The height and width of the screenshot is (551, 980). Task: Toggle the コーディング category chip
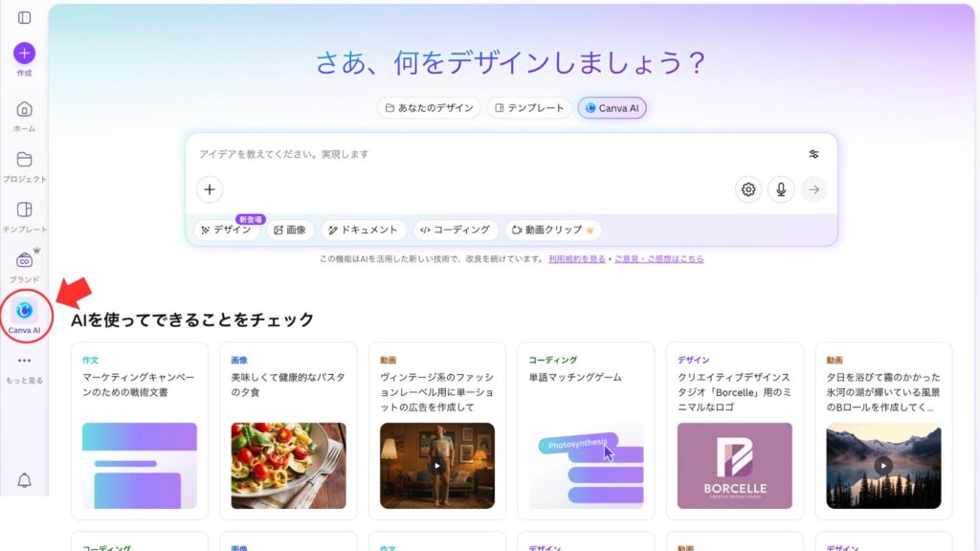pyautogui.click(x=457, y=230)
